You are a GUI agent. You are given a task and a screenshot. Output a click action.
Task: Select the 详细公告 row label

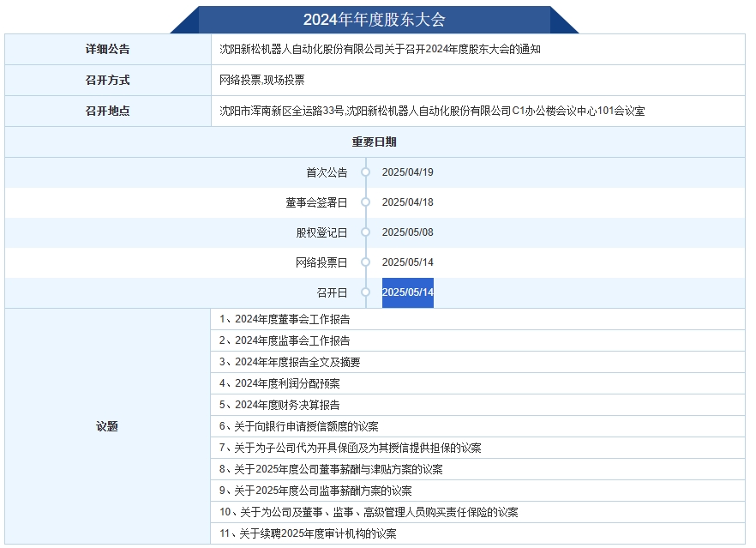coord(107,49)
